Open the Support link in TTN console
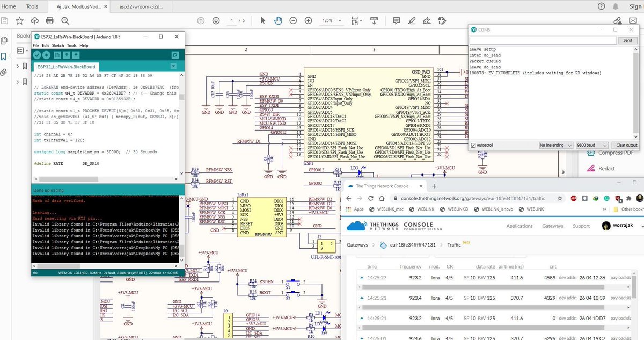This screenshot has height=340, width=644. [581, 226]
